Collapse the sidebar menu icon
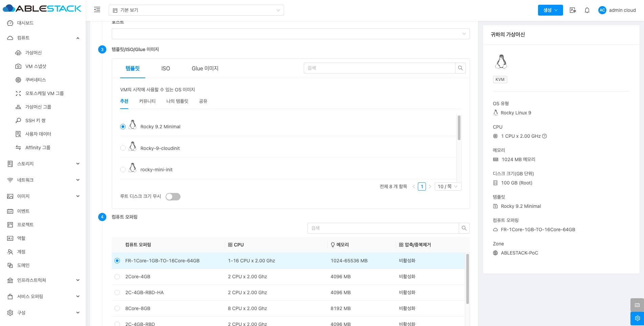This screenshot has width=644, height=326. [97, 10]
